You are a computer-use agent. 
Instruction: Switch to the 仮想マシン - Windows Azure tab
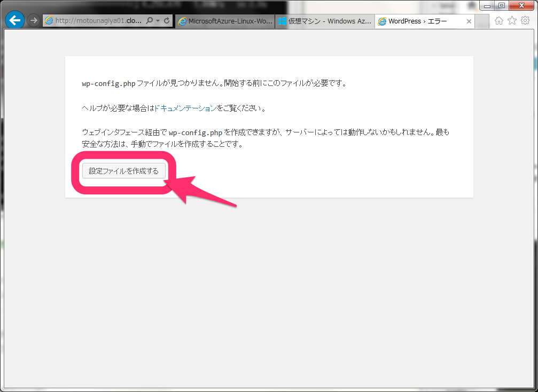[x=325, y=21]
